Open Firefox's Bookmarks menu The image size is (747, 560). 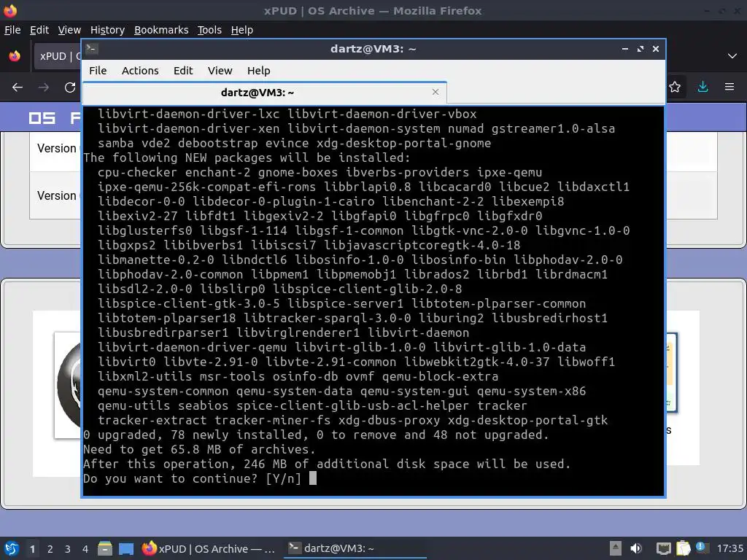[x=161, y=30]
